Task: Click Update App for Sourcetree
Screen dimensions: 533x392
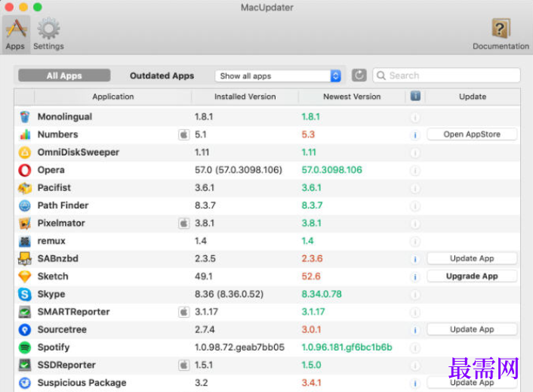Action: tap(472, 329)
